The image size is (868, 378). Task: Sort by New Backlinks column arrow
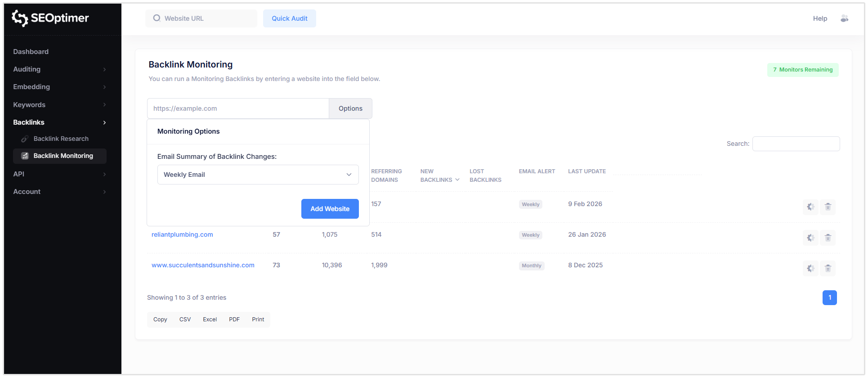pos(457,180)
